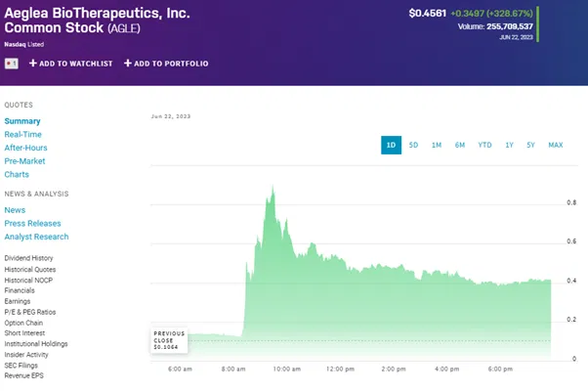Switch chart to 6M range
Image resolution: width=588 pixels, height=392 pixels.
[460, 145]
